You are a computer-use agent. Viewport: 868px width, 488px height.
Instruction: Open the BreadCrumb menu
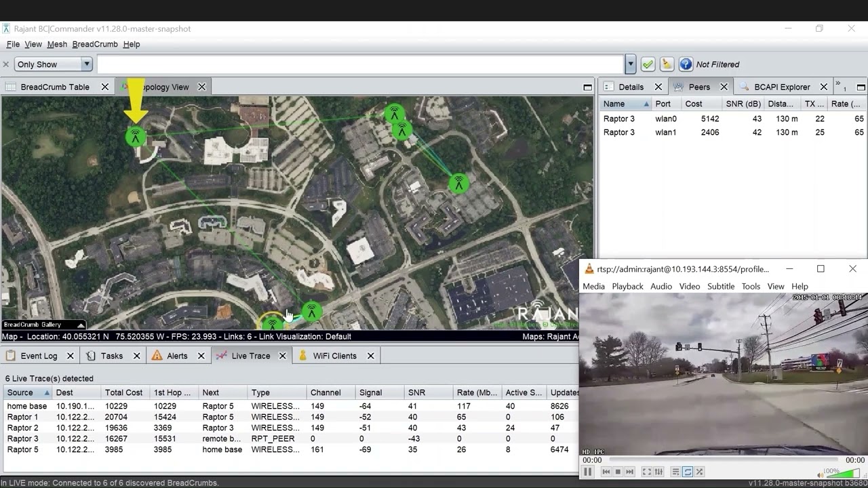click(95, 44)
